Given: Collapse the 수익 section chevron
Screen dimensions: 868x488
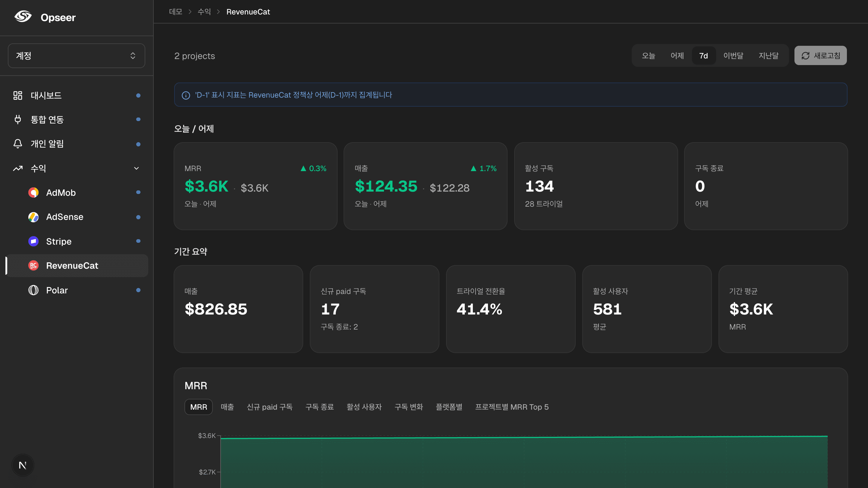Looking at the screenshot, I should coord(137,168).
